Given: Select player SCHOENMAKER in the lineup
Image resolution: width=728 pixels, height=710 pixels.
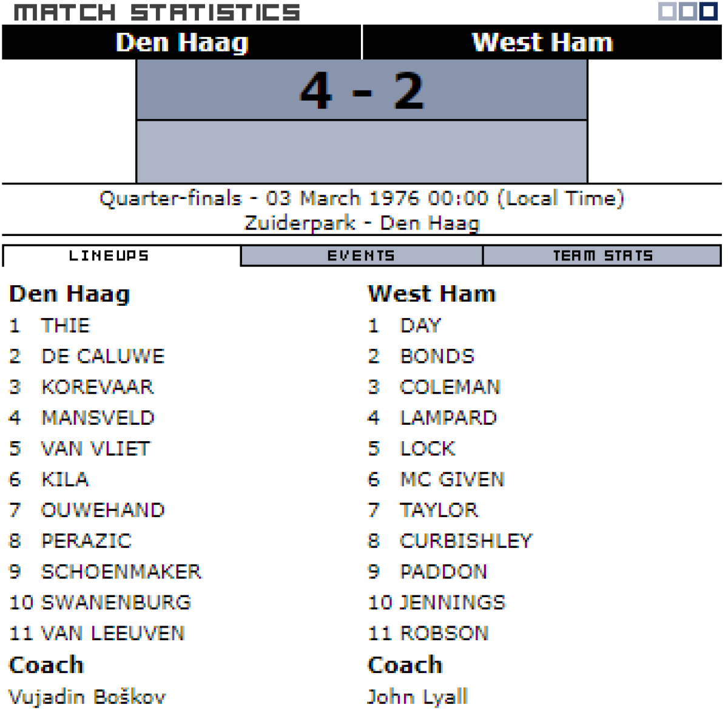Looking at the screenshot, I should click(121, 572).
